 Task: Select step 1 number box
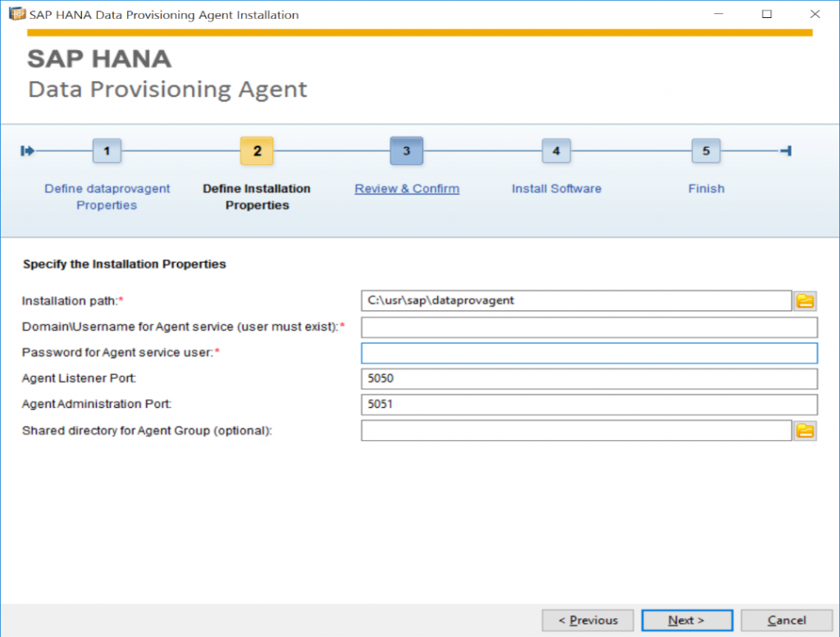tap(107, 151)
